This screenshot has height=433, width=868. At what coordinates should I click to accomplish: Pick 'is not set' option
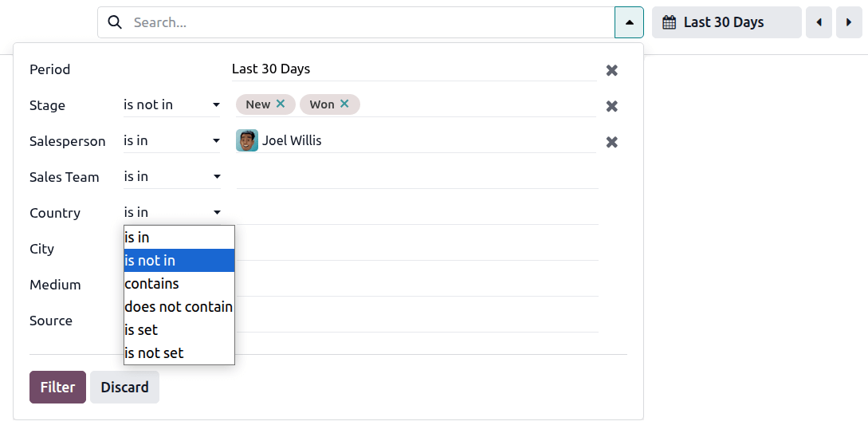pos(179,353)
